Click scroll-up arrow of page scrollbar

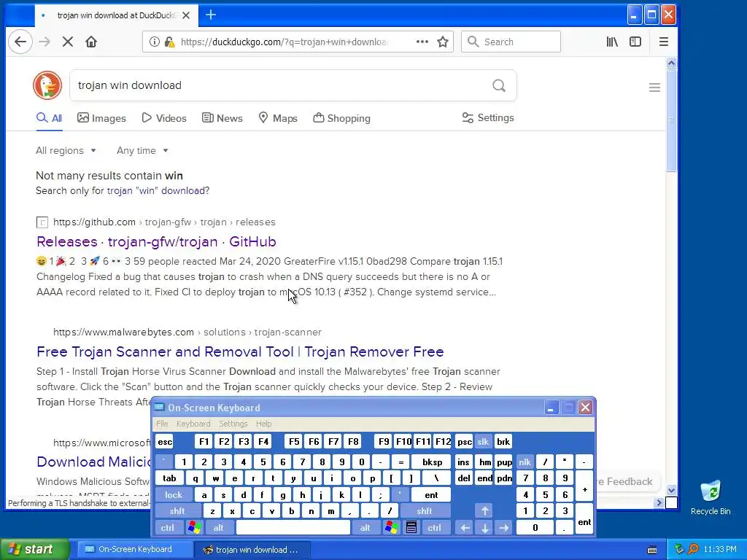point(671,63)
